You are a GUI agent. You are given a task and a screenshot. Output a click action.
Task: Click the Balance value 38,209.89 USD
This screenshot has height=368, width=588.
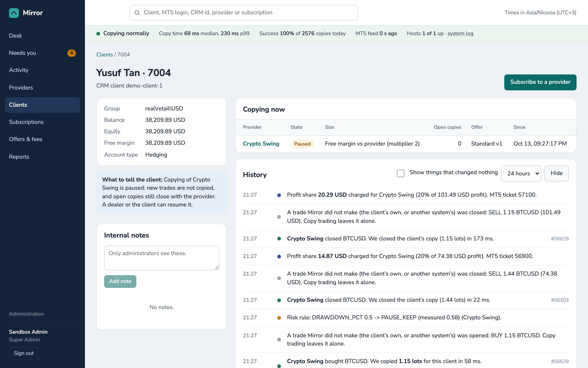pos(165,120)
